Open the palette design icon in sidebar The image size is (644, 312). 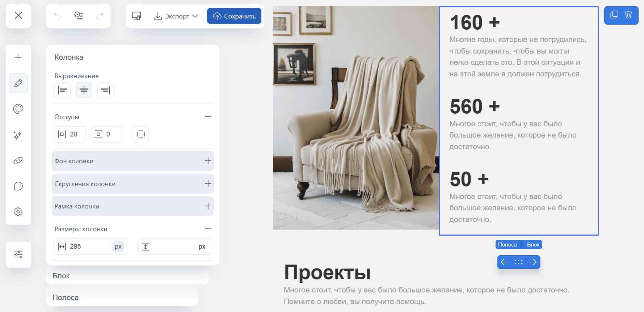(x=18, y=109)
